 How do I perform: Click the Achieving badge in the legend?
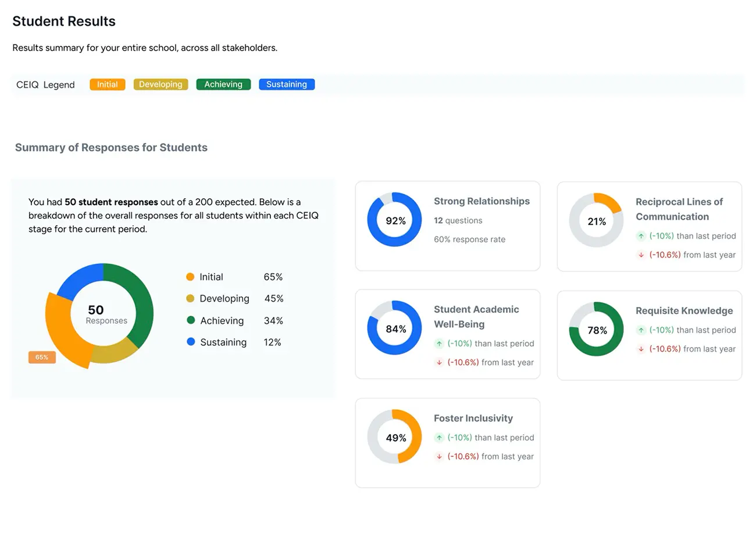(x=223, y=84)
